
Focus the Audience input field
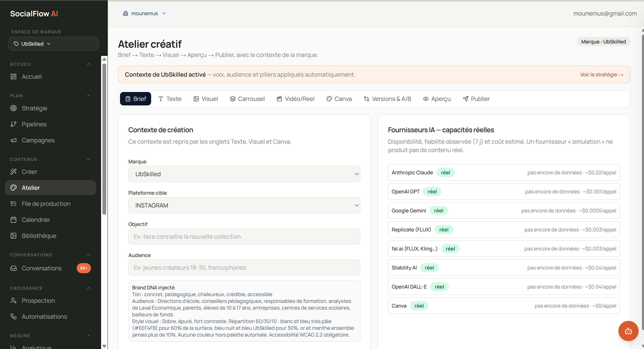[244, 267]
